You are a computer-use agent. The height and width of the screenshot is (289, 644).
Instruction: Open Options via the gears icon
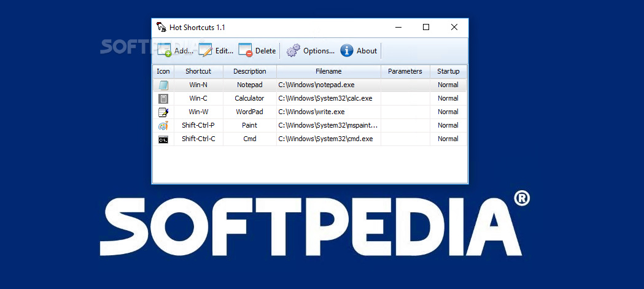pos(293,50)
